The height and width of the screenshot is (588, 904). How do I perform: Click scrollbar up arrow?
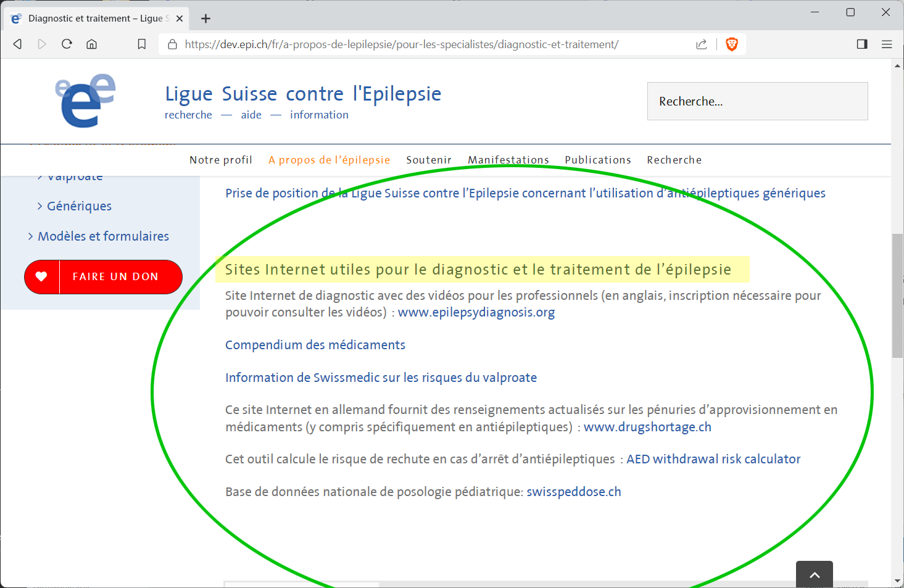click(897, 65)
